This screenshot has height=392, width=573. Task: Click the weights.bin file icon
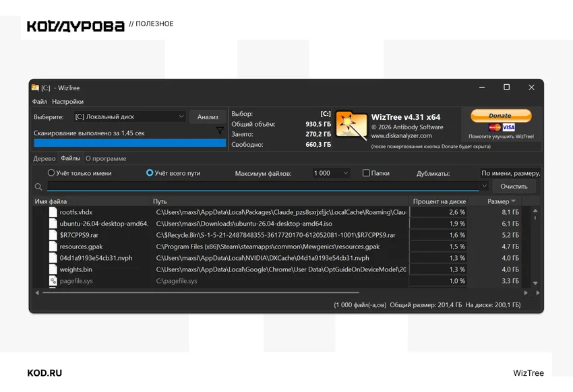tap(53, 269)
